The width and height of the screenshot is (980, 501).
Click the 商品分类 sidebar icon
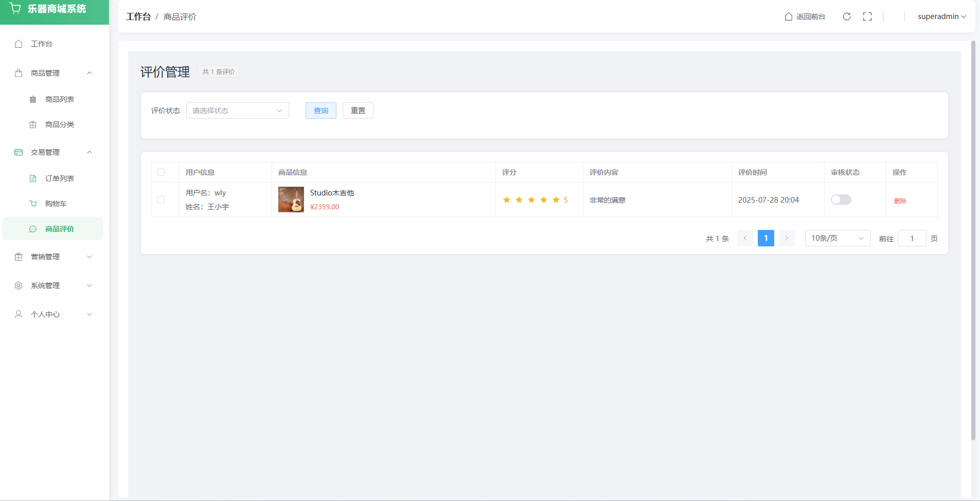coord(33,124)
